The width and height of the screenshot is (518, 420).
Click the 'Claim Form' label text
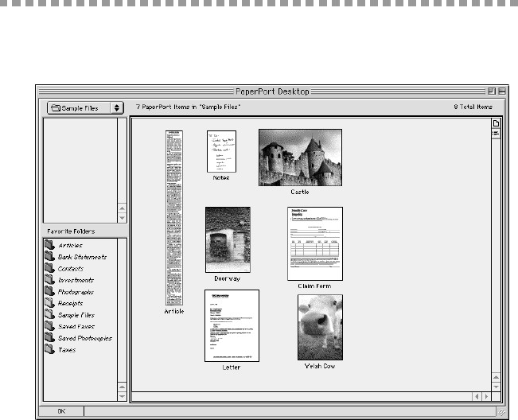(314, 286)
